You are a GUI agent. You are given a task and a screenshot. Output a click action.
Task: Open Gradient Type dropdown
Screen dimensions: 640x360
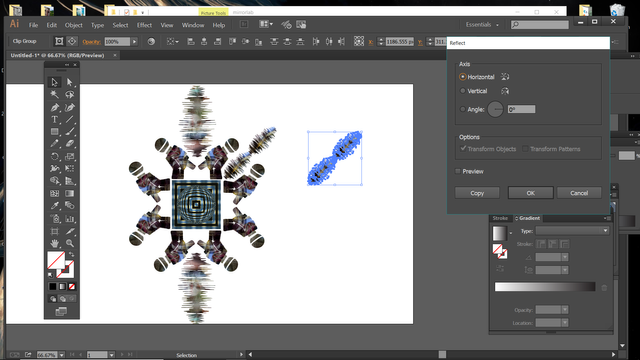572,231
